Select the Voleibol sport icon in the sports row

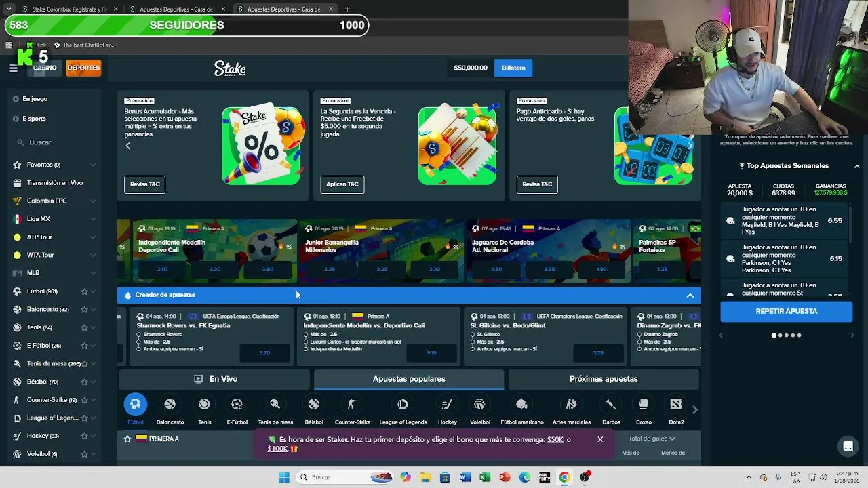coord(479,405)
